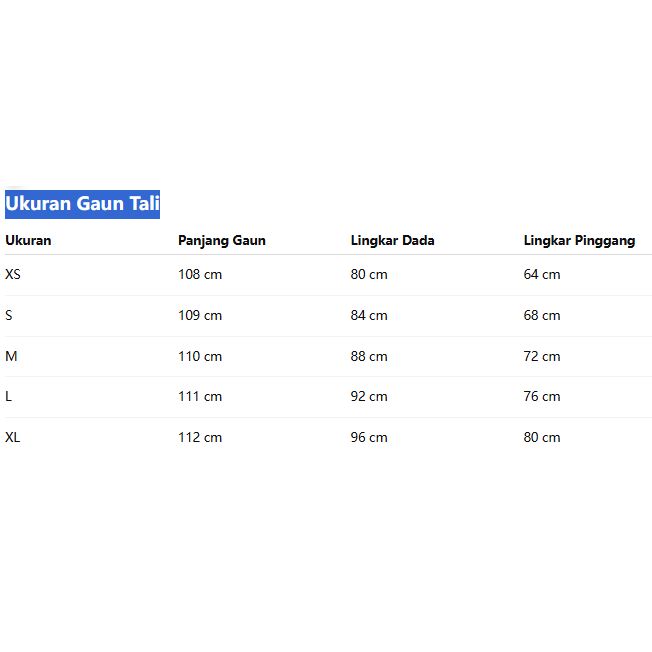This screenshot has width=652, height=652.
Task: Click the 110 cm dress length cell
Action: coord(200,356)
